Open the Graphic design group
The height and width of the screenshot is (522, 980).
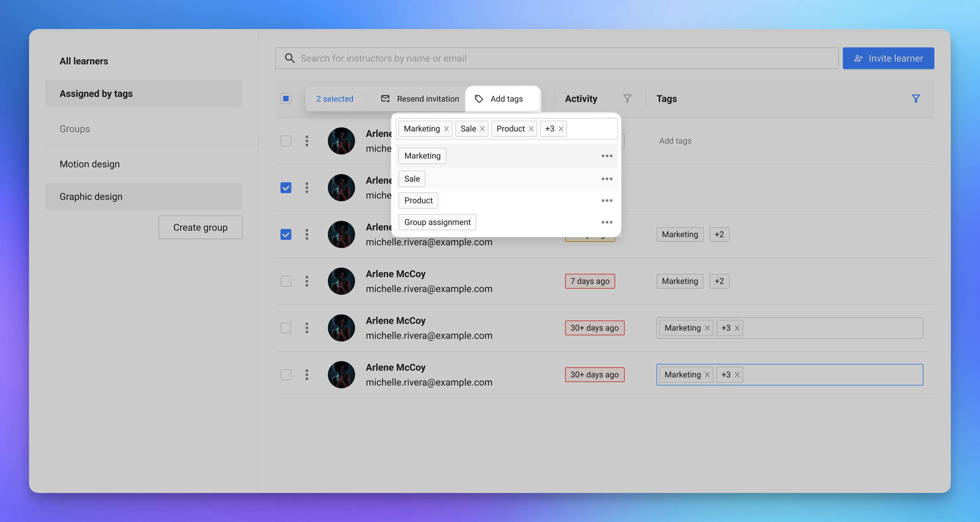(x=144, y=197)
